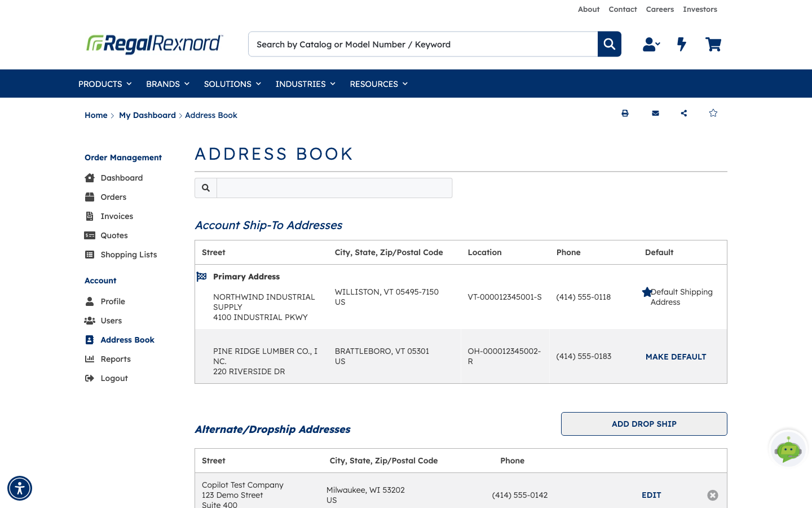Viewport: 812px width, 508px height.
Task: Remove the Copilot Test Company address
Action: point(713,495)
